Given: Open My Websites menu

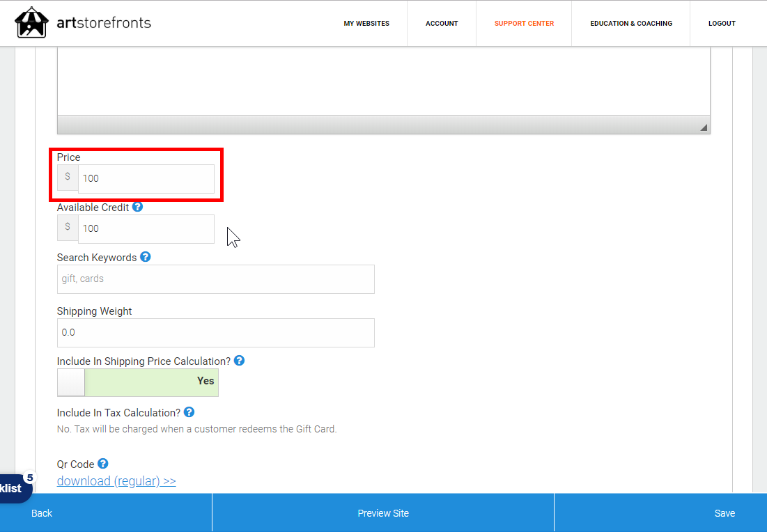Looking at the screenshot, I should [366, 24].
